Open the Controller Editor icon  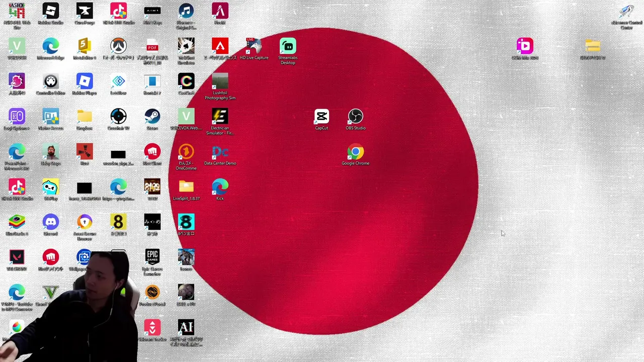click(50, 81)
